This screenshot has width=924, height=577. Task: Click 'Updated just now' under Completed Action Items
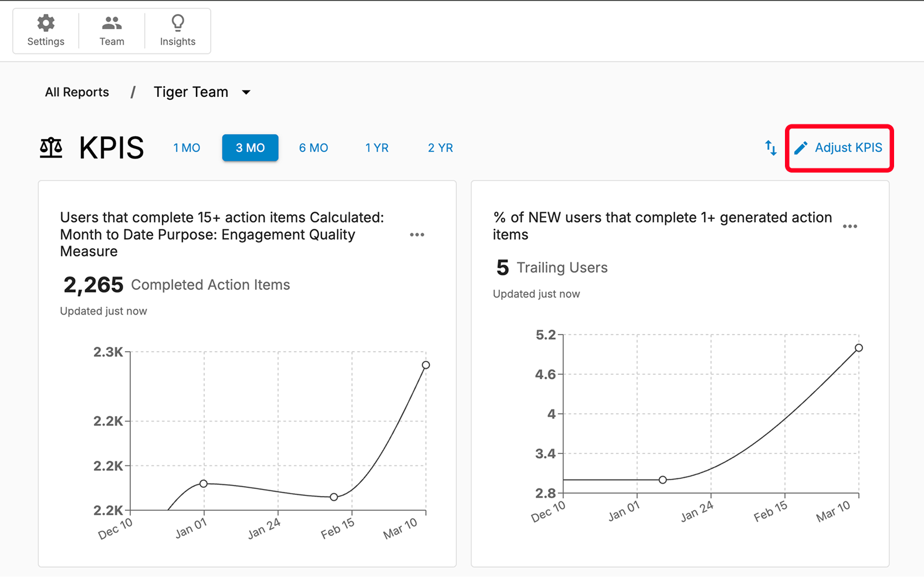[103, 311]
